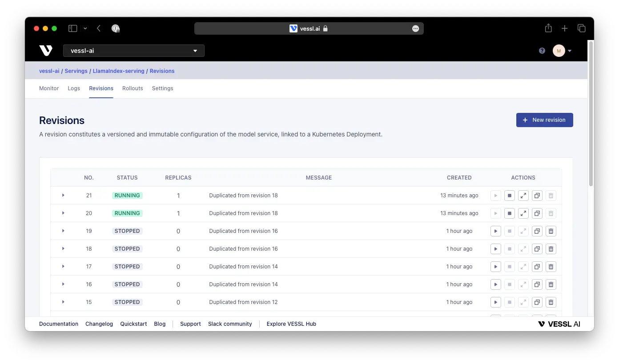
Task: Open the user avatar account menu
Action: click(x=562, y=51)
